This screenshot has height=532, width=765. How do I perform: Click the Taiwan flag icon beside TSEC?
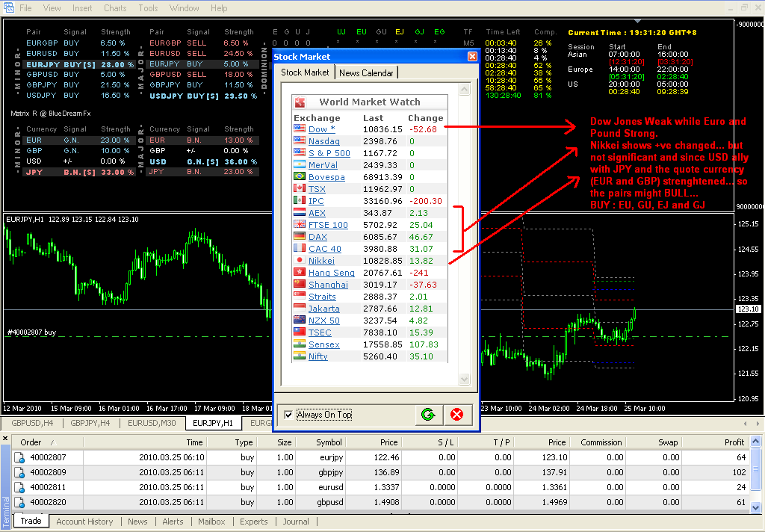pos(300,332)
